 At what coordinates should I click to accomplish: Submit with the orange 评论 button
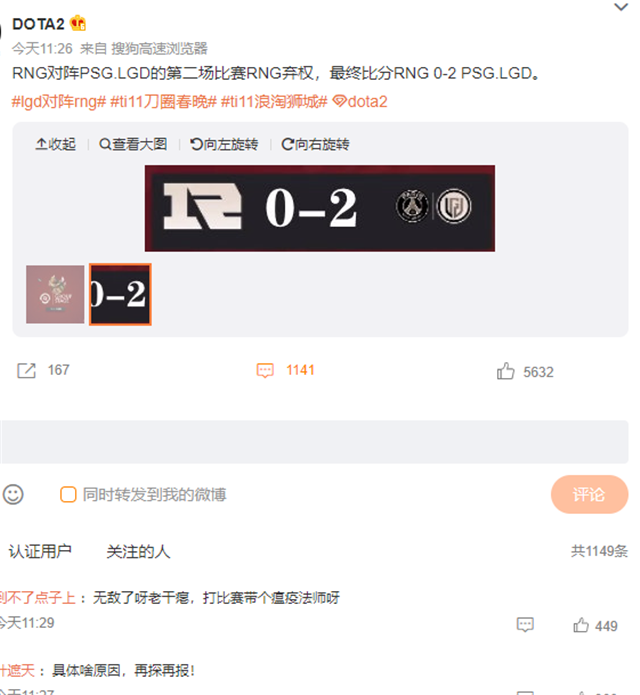(x=589, y=494)
